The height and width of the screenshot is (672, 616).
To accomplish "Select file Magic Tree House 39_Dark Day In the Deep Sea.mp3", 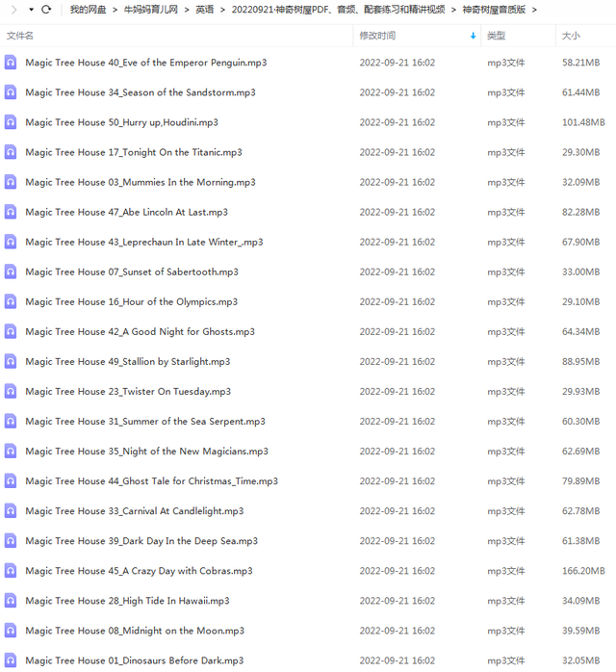I will point(141,541).
